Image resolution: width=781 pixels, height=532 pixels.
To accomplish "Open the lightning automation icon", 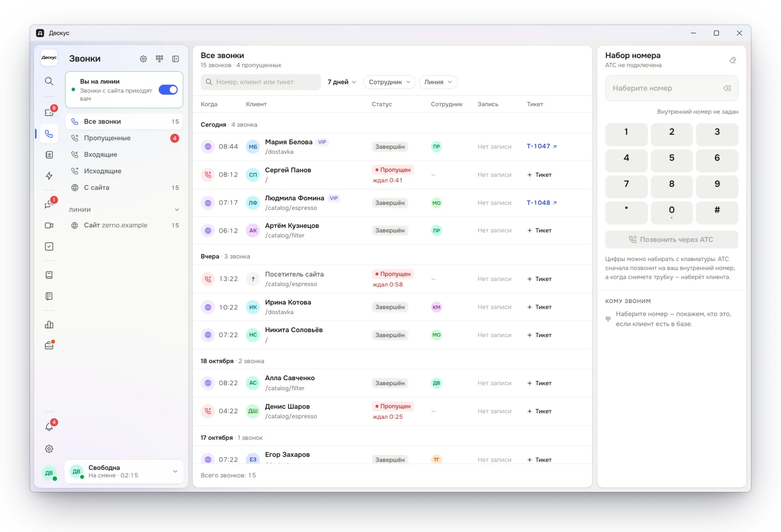I will [x=49, y=176].
